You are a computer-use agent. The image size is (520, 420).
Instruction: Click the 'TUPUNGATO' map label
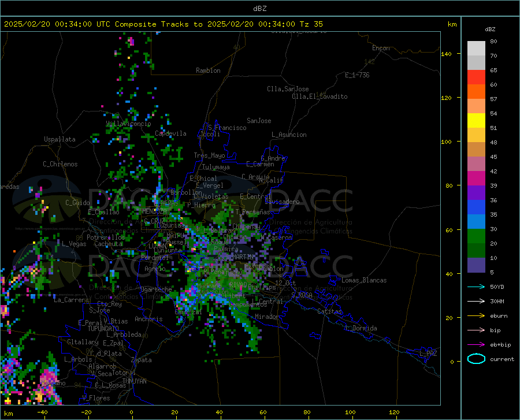103,329
